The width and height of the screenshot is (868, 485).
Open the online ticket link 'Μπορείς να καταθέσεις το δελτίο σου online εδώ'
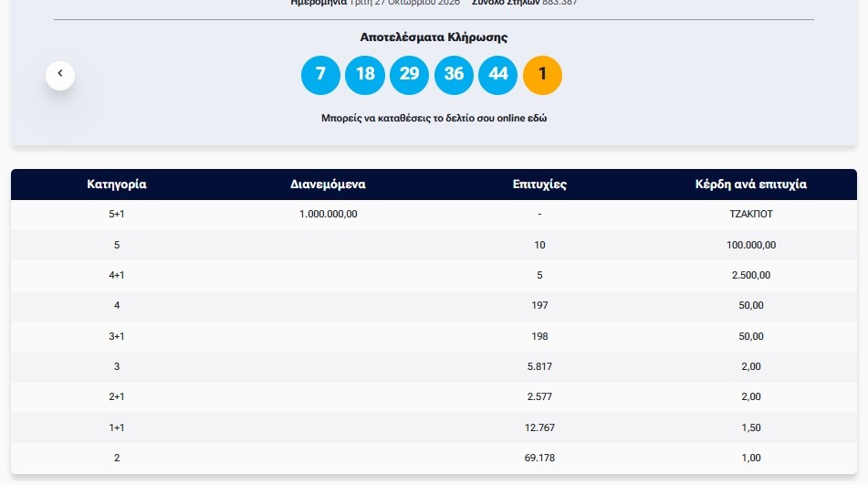coord(434,118)
